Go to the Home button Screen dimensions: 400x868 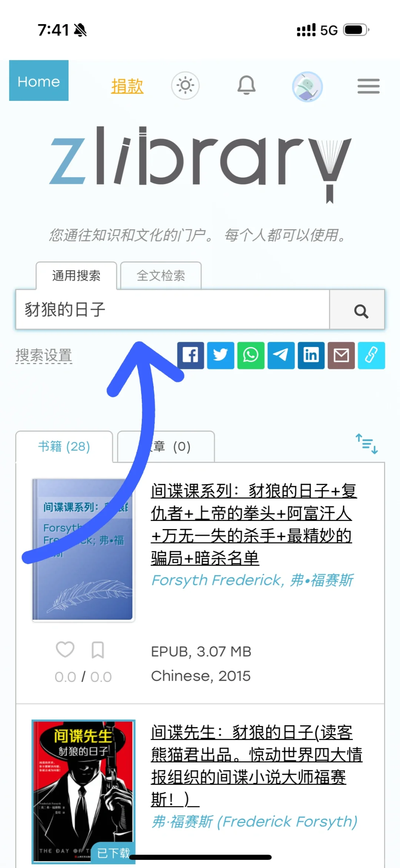click(39, 80)
